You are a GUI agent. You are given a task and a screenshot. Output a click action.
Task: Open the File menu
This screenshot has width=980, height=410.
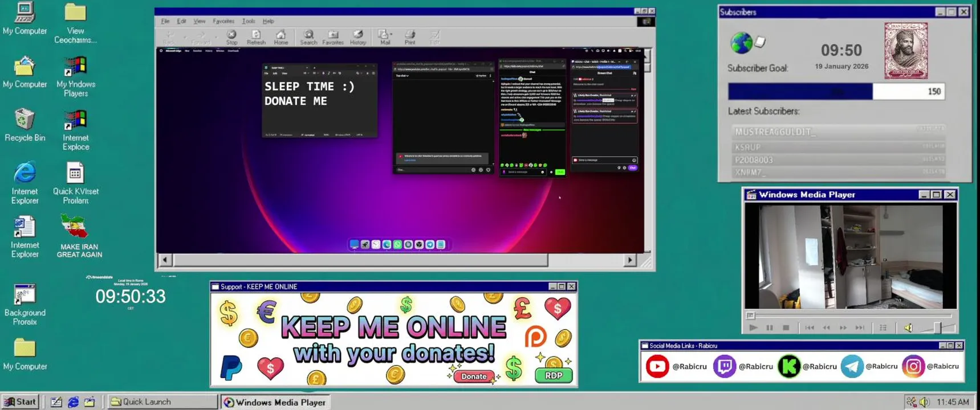[x=165, y=21]
